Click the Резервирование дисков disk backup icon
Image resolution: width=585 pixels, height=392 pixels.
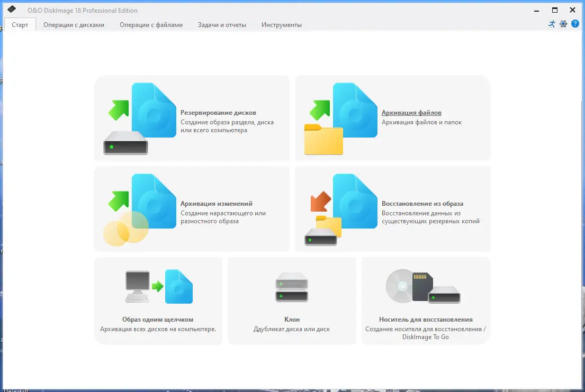click(140, 118)
